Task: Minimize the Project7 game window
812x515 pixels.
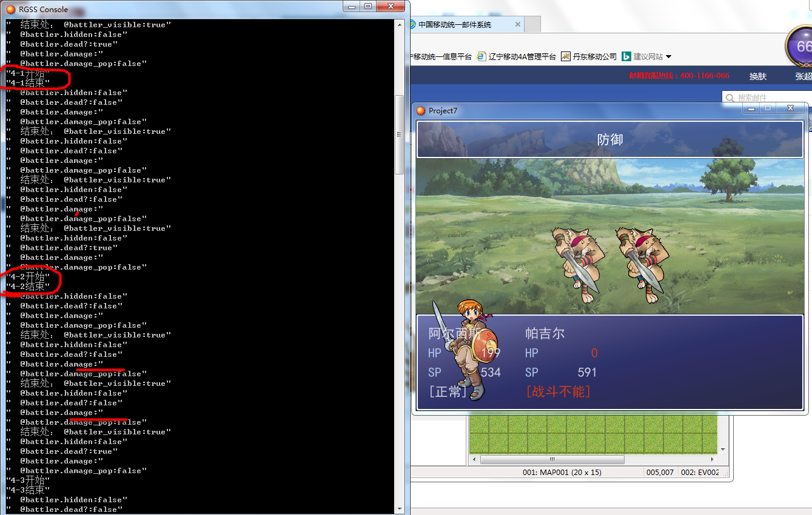Action: pyautogui.click(x=751, y=108)
